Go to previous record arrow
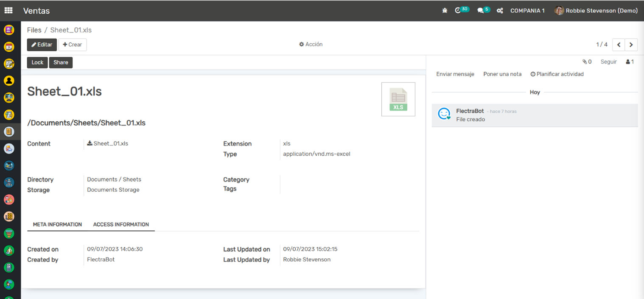This screenshot has height=299, width=644. click(x=619, y=45)
